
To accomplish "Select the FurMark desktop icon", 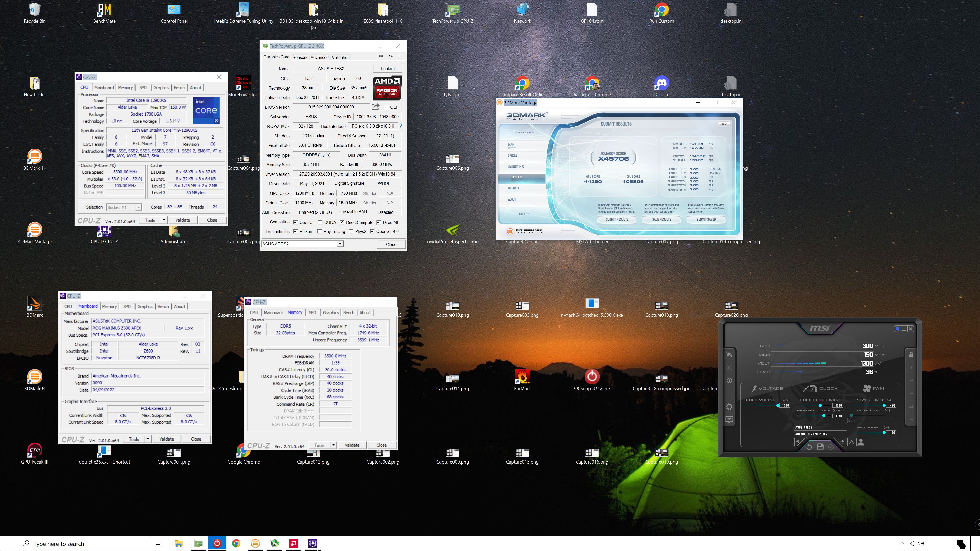I will click(522, 380).
